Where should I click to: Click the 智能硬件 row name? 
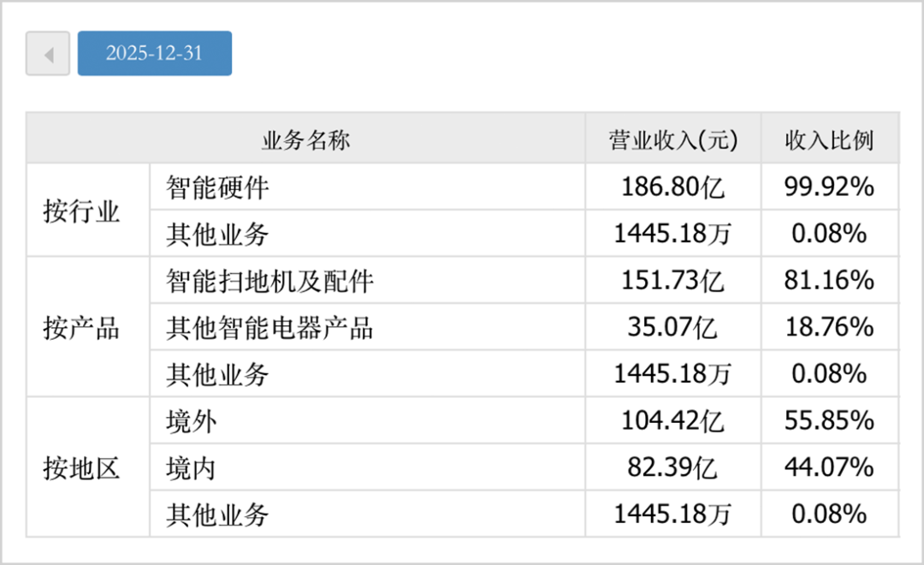coord(217,187)
